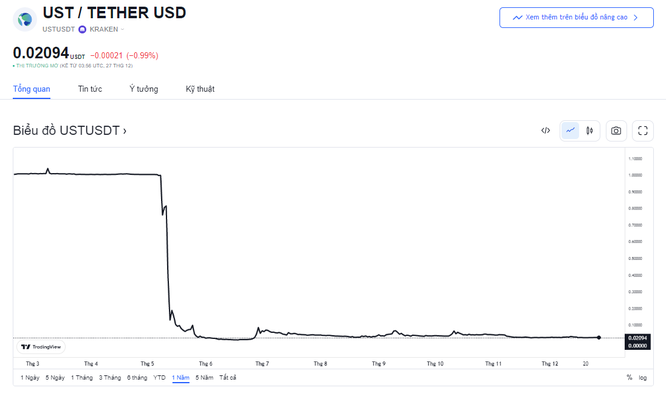This screenshot has height=396, width=666.
Task: Switch to line chart view
Action: [x=570, y=130]
